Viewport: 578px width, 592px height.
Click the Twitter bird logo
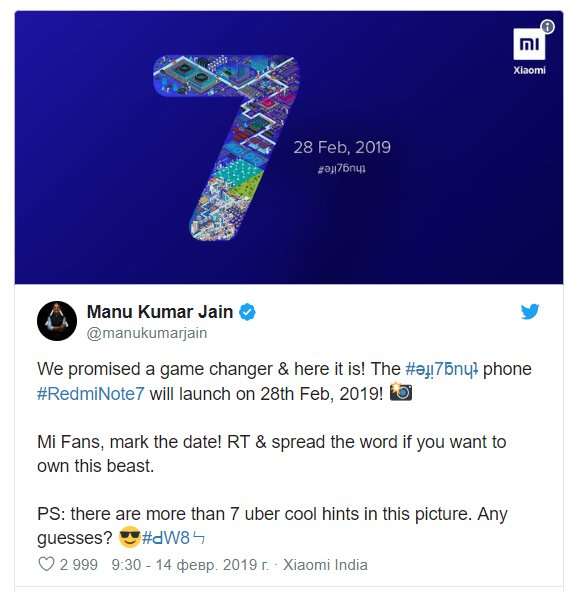point(530,312)
